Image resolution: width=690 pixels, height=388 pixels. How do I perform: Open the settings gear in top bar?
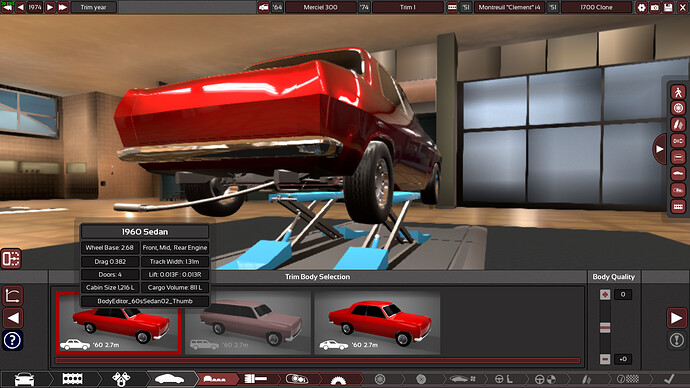pos(642,7)
